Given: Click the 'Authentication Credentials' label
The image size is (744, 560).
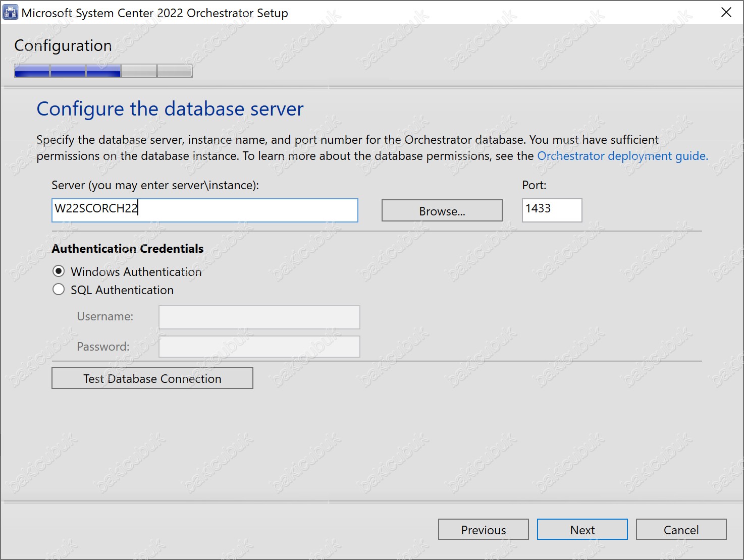Looking at the screenshot, I should click(x=128, y=249).
